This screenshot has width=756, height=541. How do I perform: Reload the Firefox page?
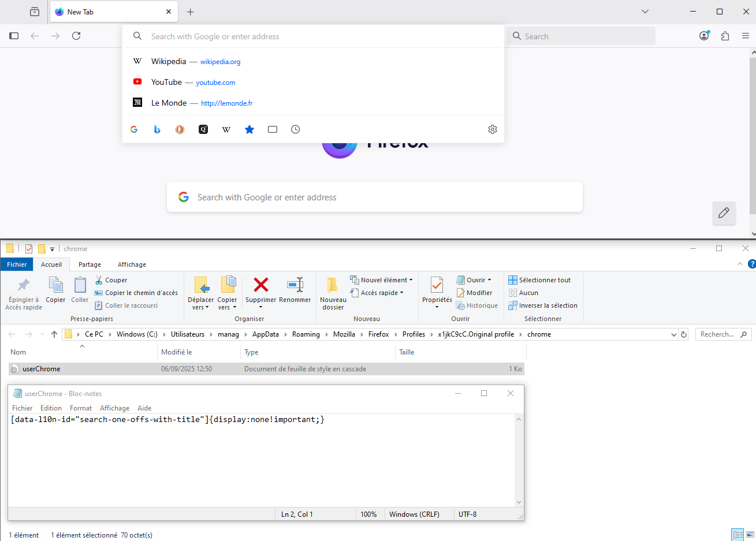click(x=76, y=36)
